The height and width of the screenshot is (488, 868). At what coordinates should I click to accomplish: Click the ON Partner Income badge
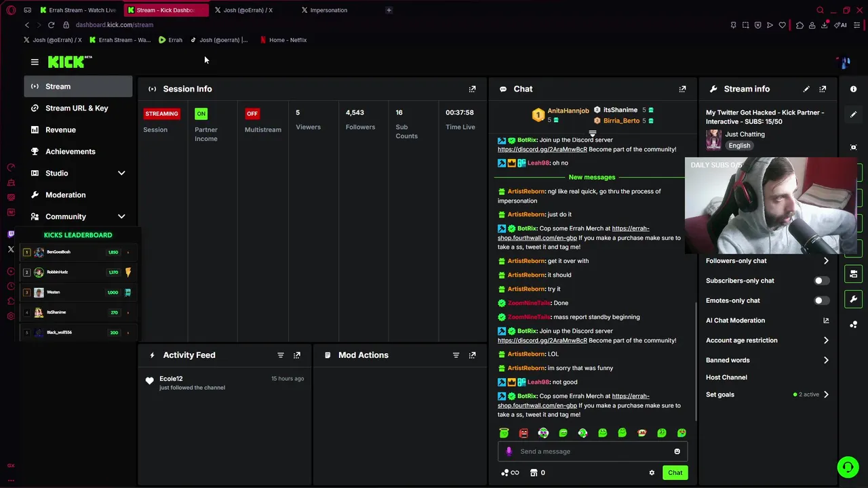[x=201, y=114]
